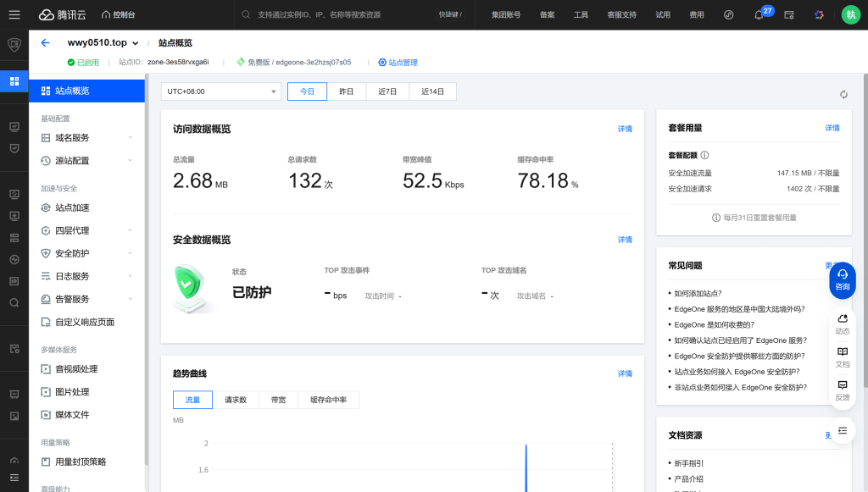Screen dimensions: 868x492
Task: Open the notification bell with 27 badge
Action: point(759,15)
